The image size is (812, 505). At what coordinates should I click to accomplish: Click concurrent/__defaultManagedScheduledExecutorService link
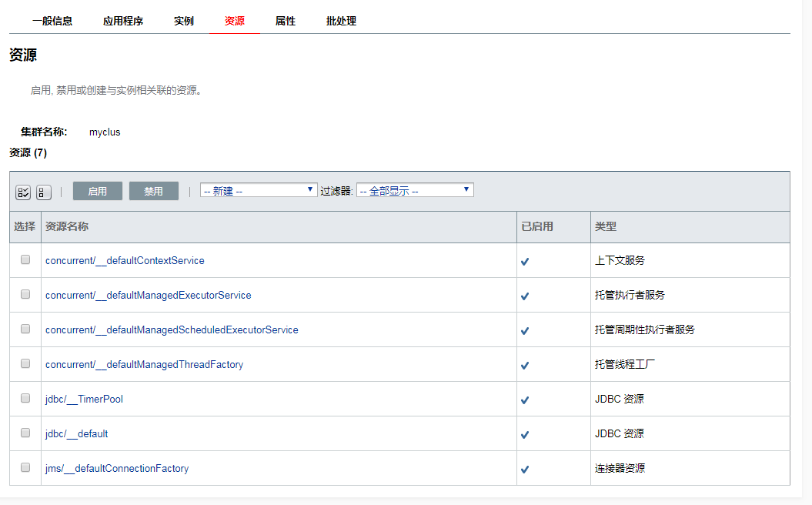click(172, 329)
